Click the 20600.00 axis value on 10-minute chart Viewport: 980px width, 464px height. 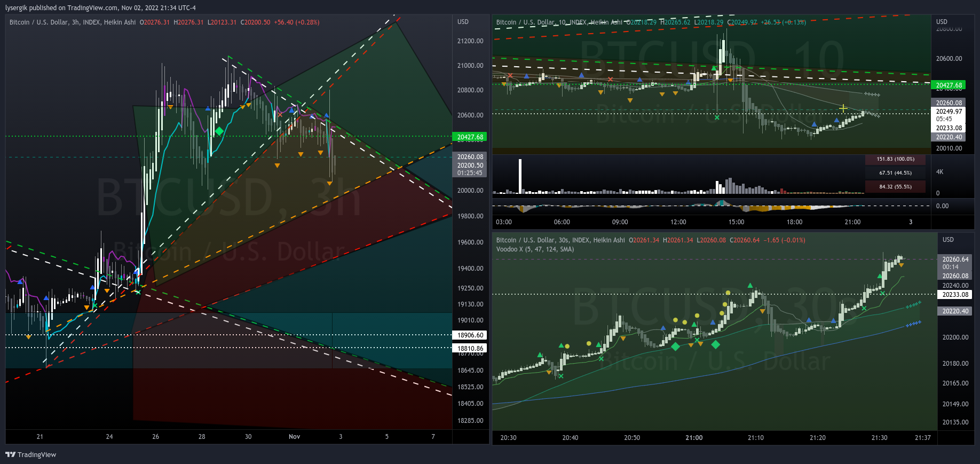949,58
